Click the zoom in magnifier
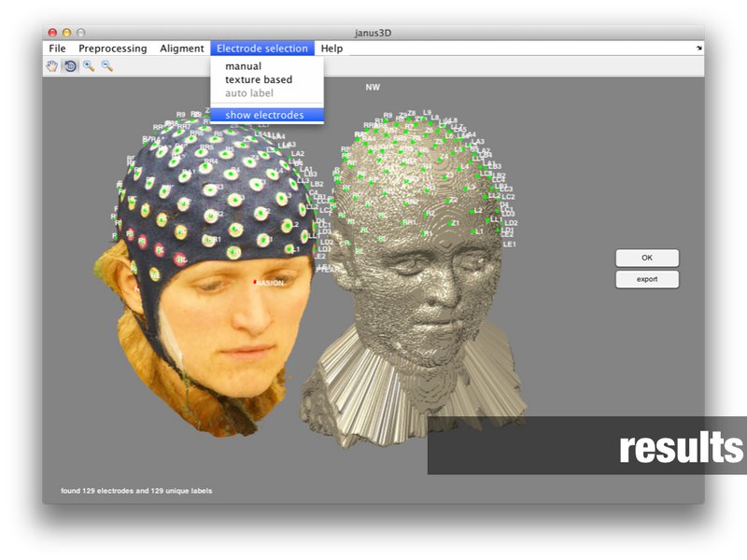 click(89, 66)
